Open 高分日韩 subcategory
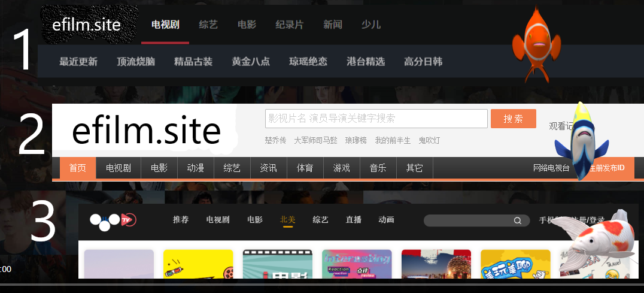 423,62
